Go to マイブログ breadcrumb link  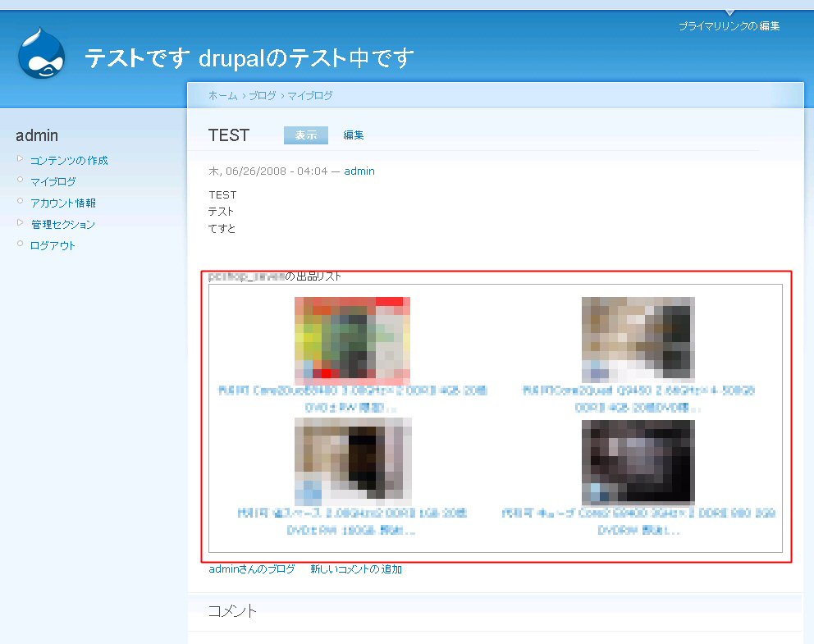click(x=310, y=95)
